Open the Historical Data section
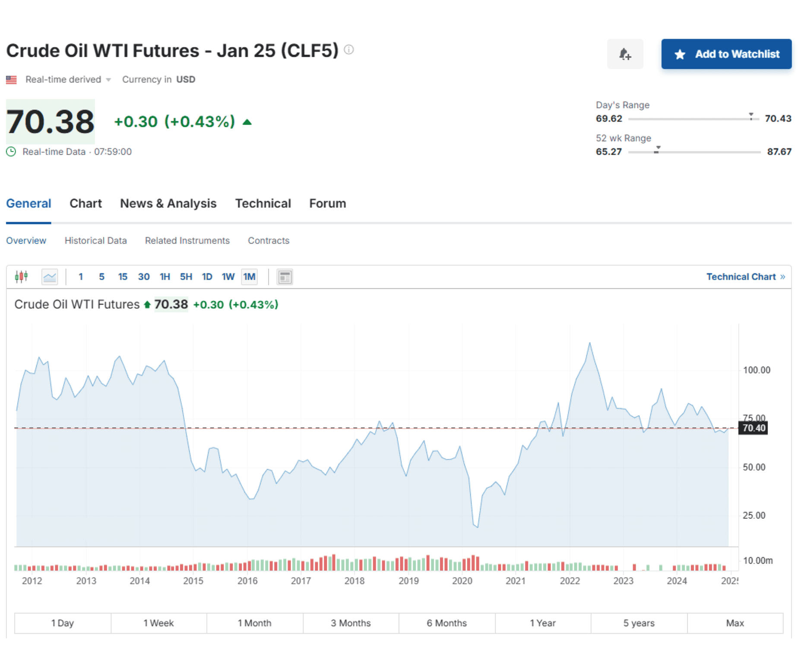 pos(95,240)
